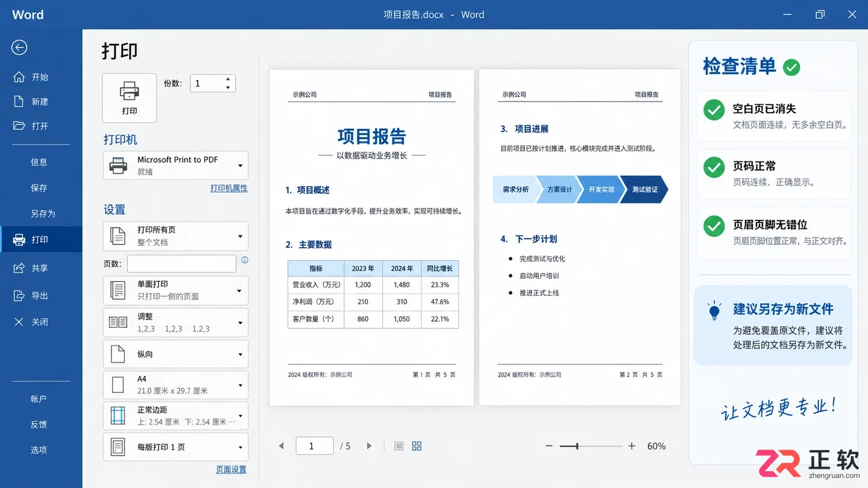
Task: Go to next page with right arrow
Action: [369, 446]
